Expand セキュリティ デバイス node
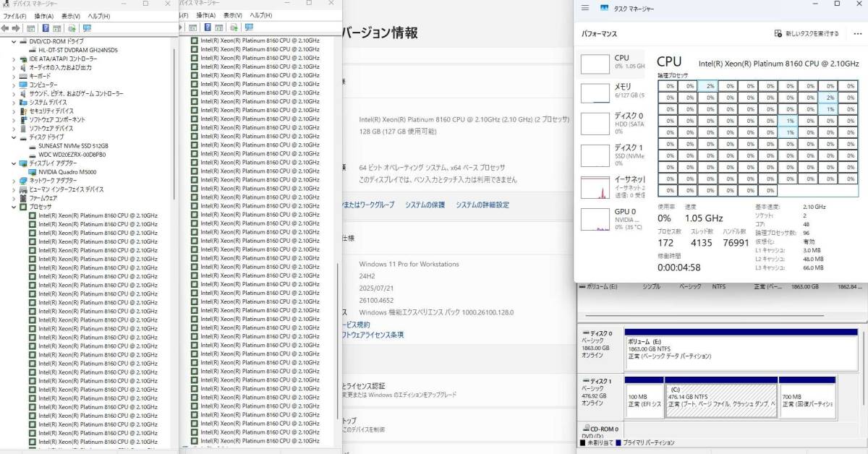The height and width of the screenshot is (454, 868). tap(14, 111)
